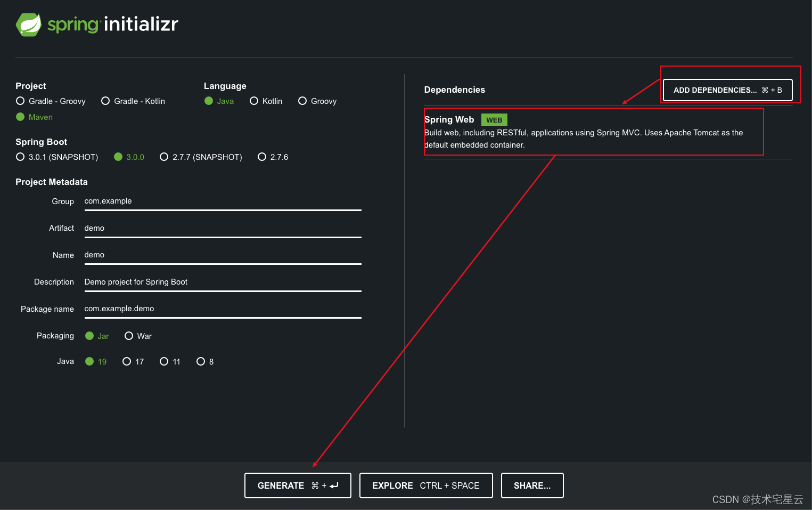Set Java version to 19

[x=96, y=362]
